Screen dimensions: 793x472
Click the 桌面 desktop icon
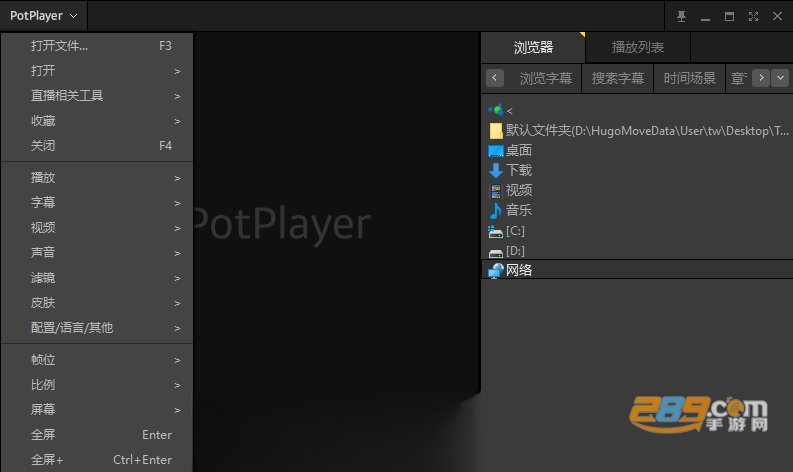496,151
